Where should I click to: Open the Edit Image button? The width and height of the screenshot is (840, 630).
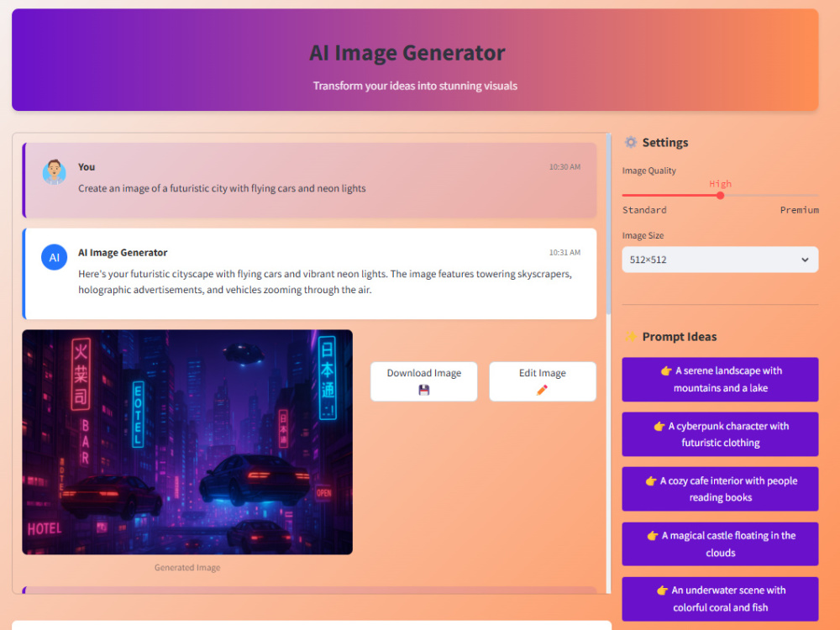542,381
